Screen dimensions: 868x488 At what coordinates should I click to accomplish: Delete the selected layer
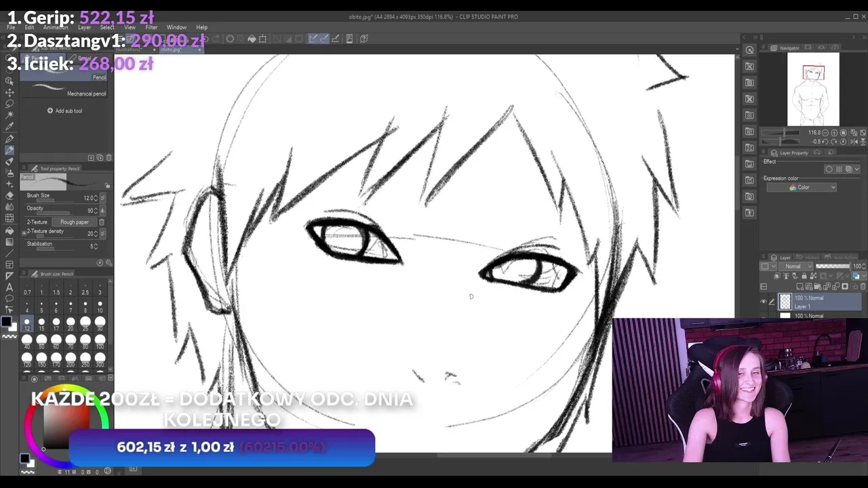point(863,287)
